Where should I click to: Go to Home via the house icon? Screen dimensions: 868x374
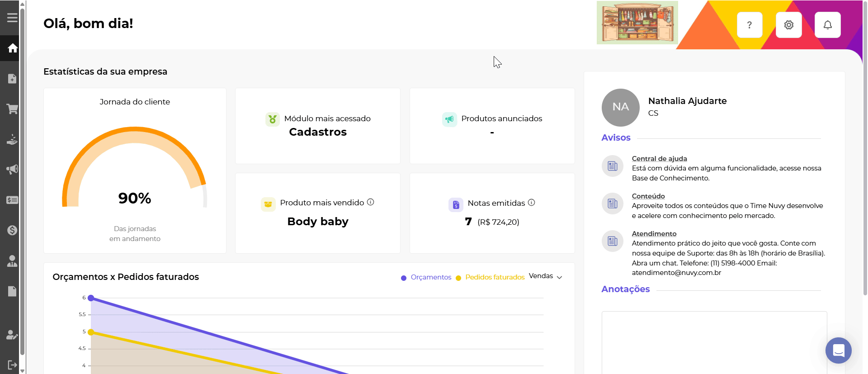[12, 48]
